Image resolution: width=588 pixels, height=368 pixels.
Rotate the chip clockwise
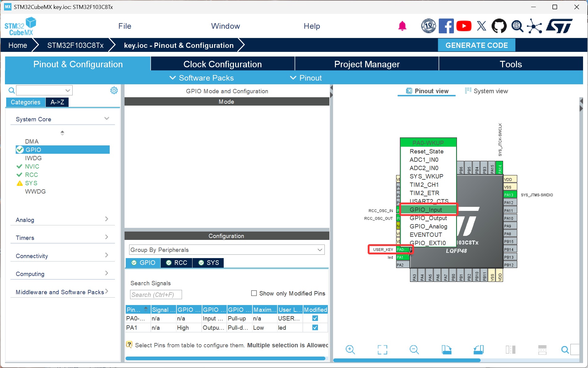pyautogui.click(x=446, y=349)
